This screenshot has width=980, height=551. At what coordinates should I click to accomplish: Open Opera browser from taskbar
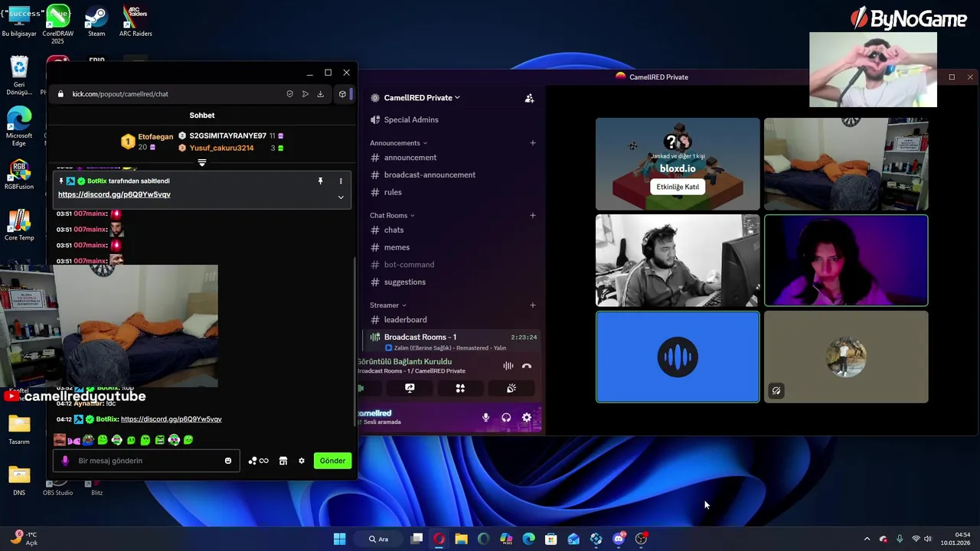click(439, 539)
